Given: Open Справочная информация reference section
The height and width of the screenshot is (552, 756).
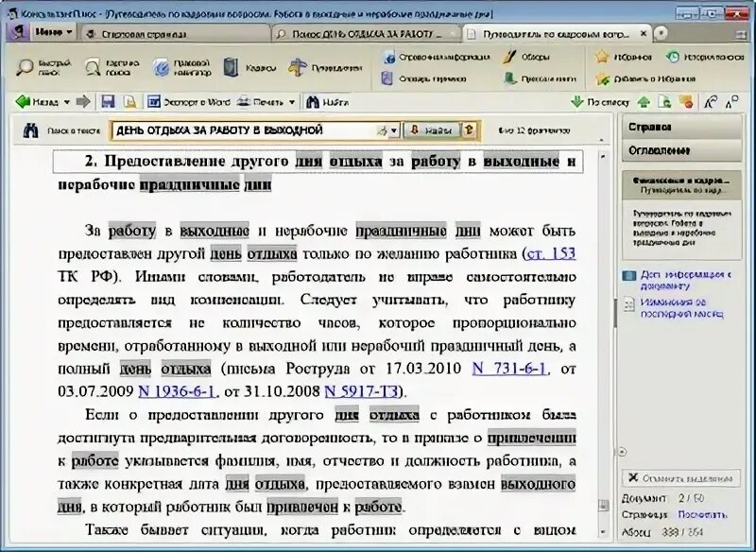Looking at the screenshot, I should [437, 57].
